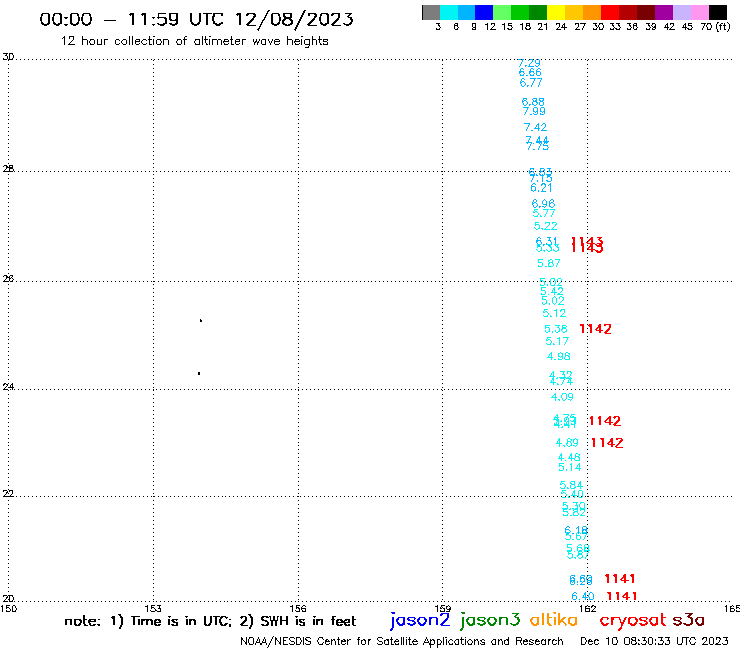
Task: Click the 7.29 wave height value
Action: 529,63
